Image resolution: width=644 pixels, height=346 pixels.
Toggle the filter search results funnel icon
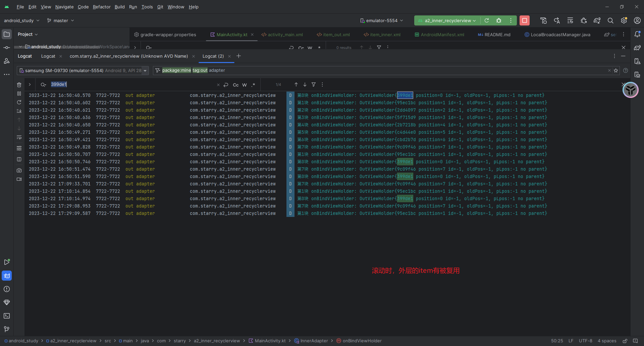click(314, 84)
